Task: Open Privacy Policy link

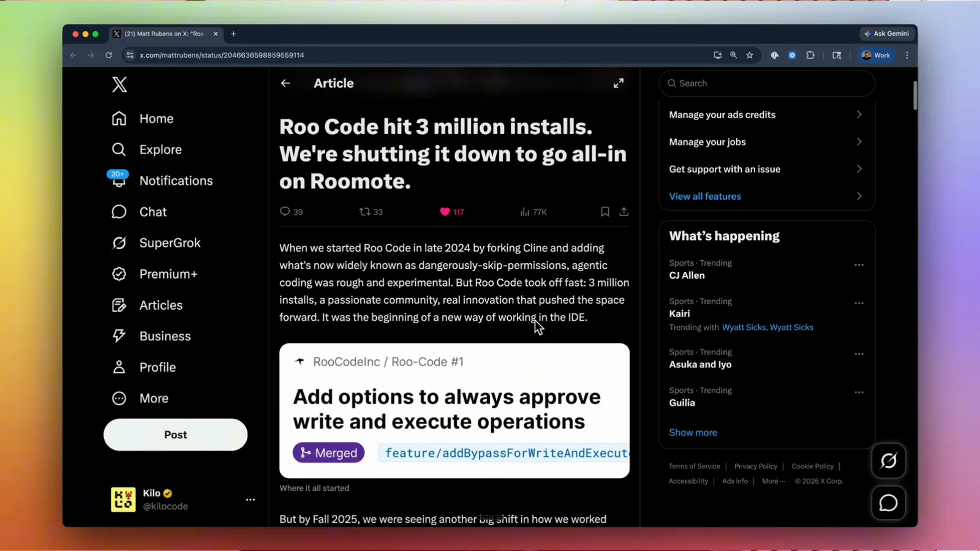Action: click(x=755, y=467)
